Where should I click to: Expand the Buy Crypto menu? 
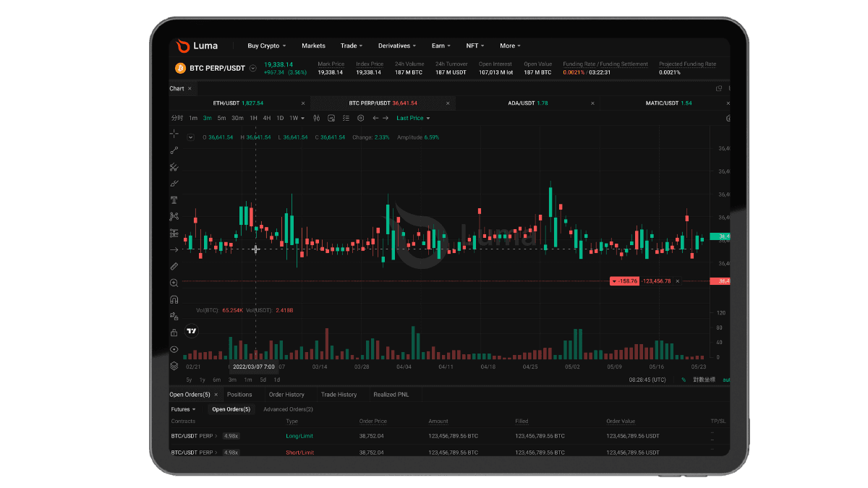[267, 46]
